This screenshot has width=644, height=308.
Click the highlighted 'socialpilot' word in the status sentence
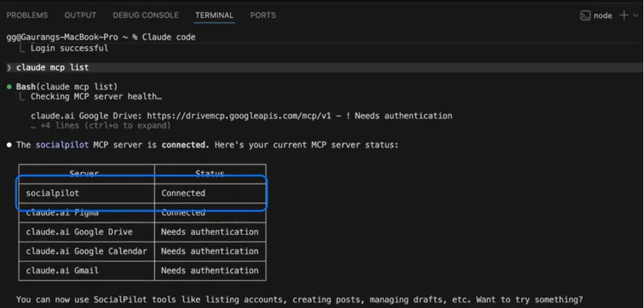click(62, 144)
